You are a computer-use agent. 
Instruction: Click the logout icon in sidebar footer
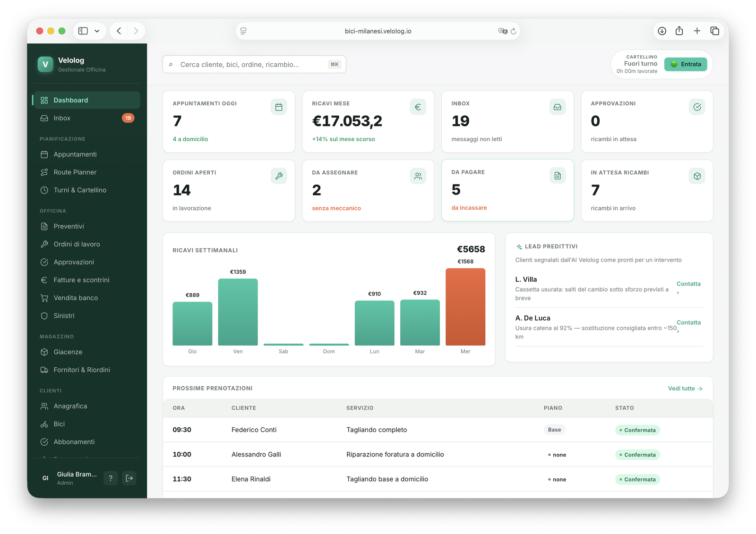(129, 478)
